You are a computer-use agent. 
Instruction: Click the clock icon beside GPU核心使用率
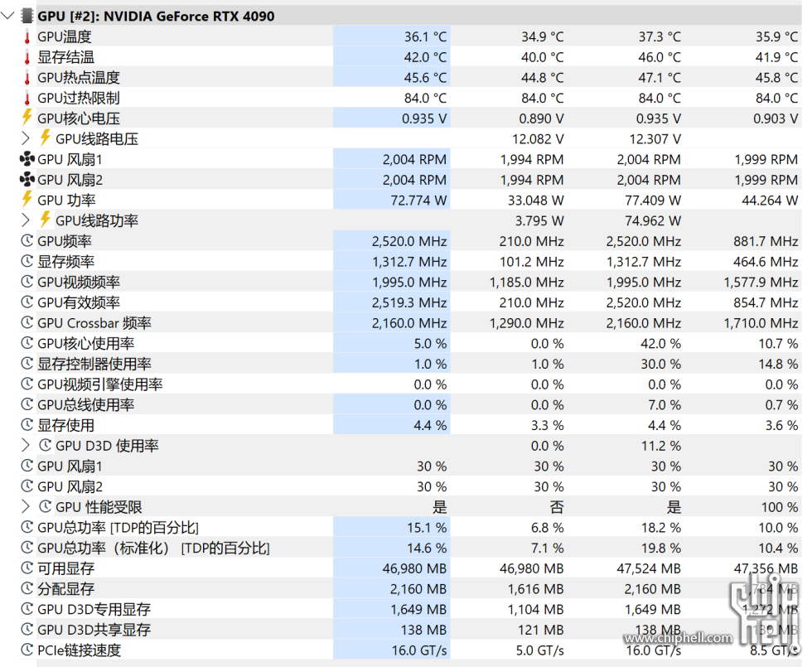(x=27, y=343)
